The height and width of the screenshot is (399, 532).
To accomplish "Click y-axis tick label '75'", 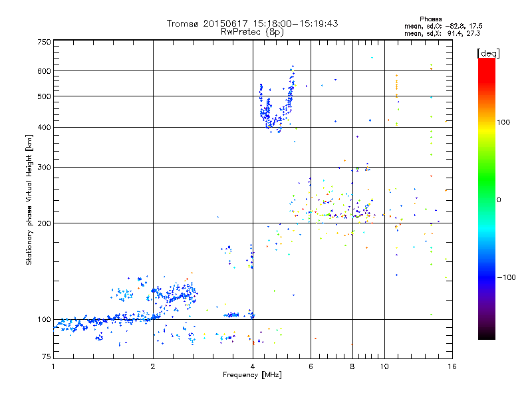I will [x=47, y=356].
